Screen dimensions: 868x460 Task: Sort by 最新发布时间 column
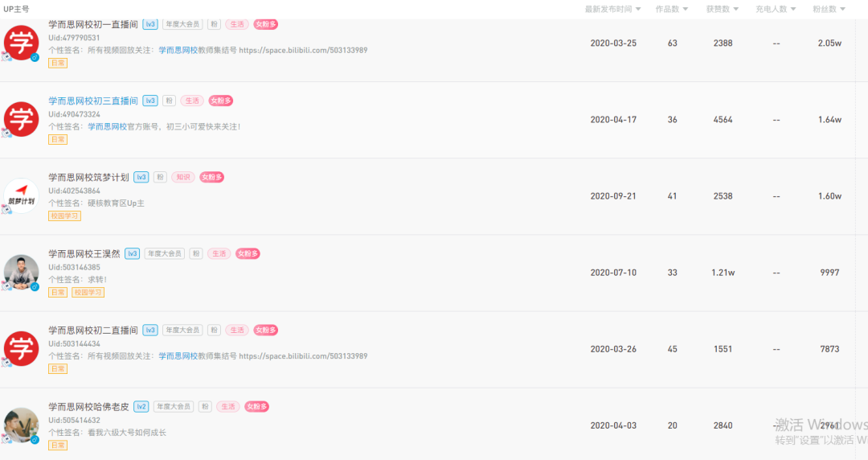click(612, 9)
